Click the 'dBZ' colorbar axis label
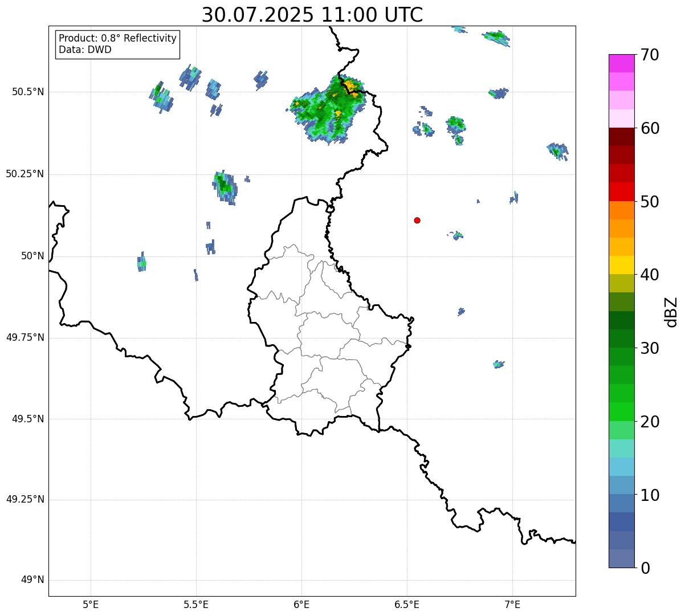This screenshot has width=685, height=616. click(x=672, y=312)
